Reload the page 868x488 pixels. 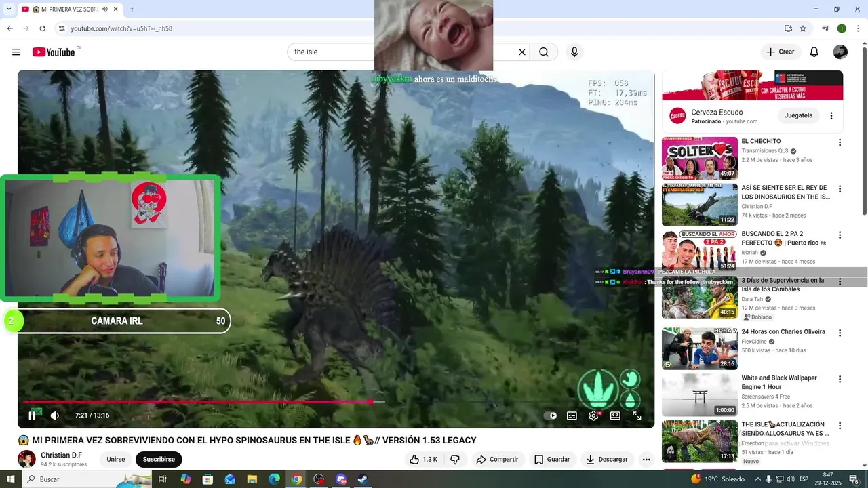click(x=43, y=28)
